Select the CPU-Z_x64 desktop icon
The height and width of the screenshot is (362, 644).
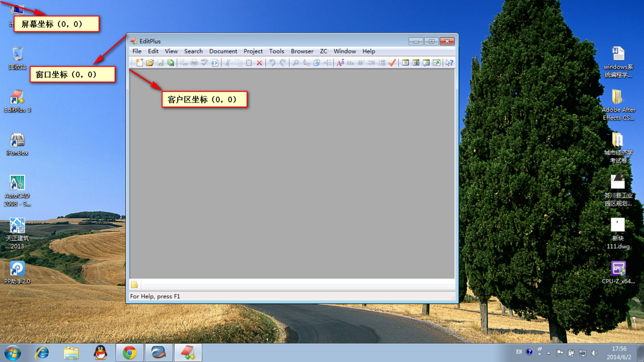click(618, 273)
